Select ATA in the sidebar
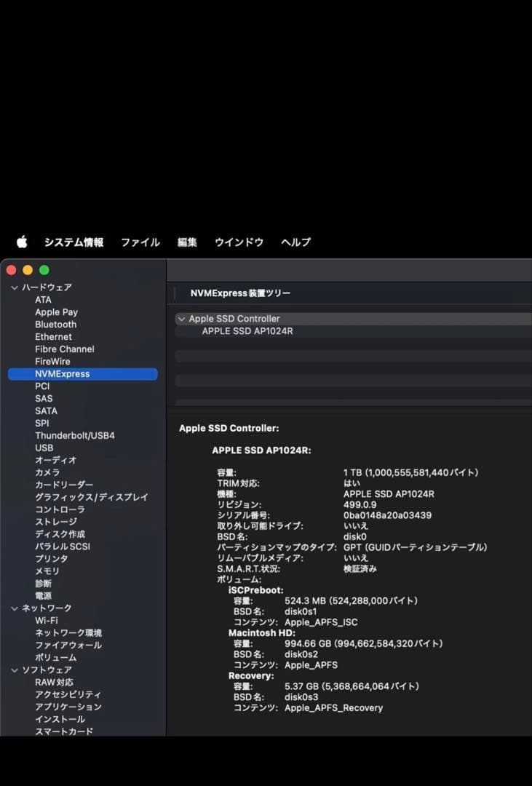The height and width of the screenshot is (786, 532). pos(43,300)
